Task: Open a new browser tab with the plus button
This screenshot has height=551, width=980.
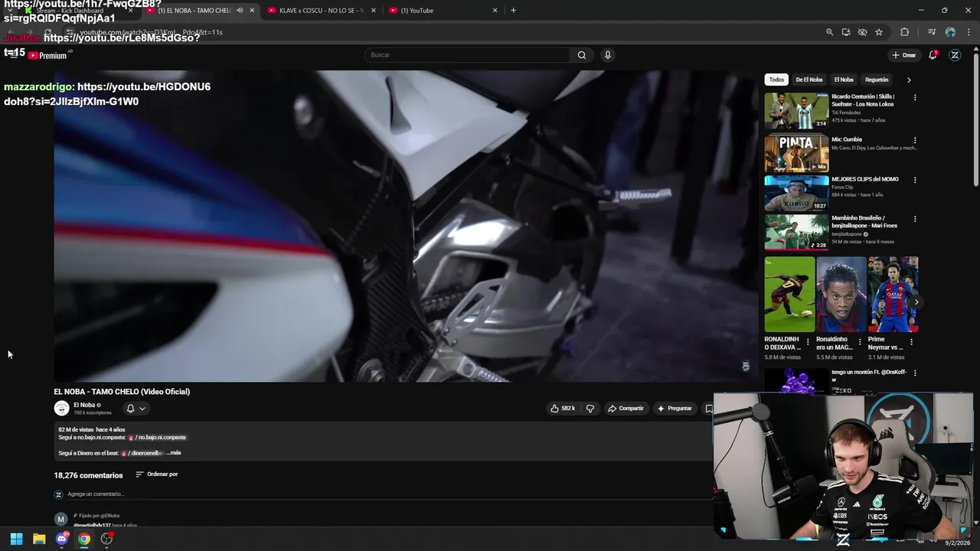Action: pyautogui.click(x=513, y=11)
